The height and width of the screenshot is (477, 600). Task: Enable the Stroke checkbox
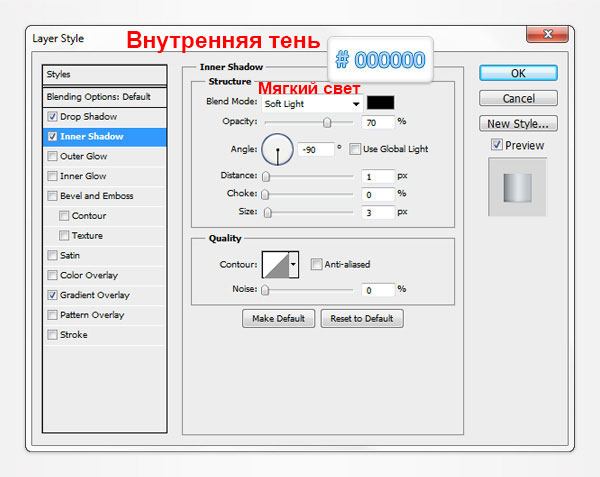pos(52,335)
